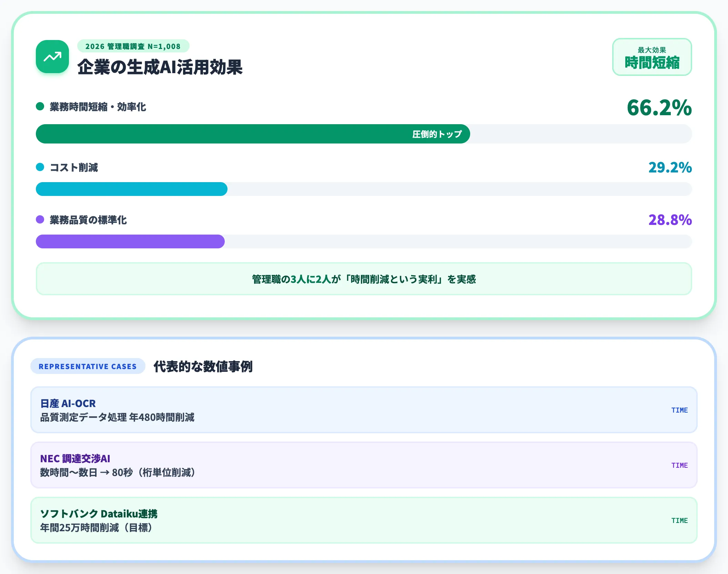
Task: Click the 2026 管理職調査 N=1,008 badge
Action: point(133,46)
